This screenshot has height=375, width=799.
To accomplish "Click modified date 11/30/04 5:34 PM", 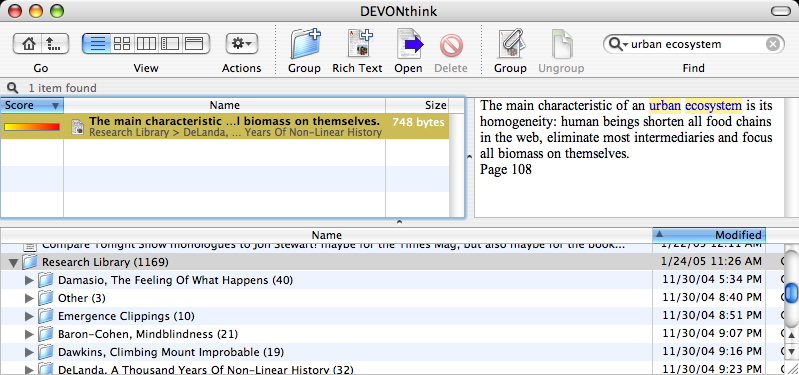I will click(x=712, y=280).
